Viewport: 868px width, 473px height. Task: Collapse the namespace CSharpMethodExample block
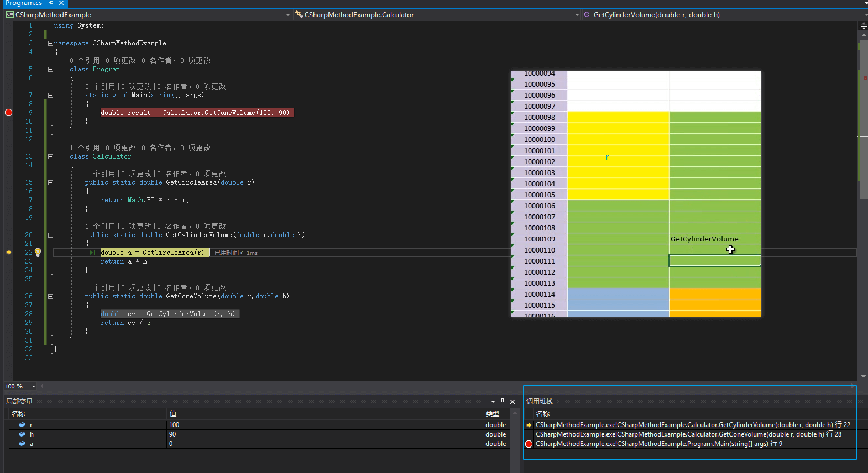pos(50,43)
